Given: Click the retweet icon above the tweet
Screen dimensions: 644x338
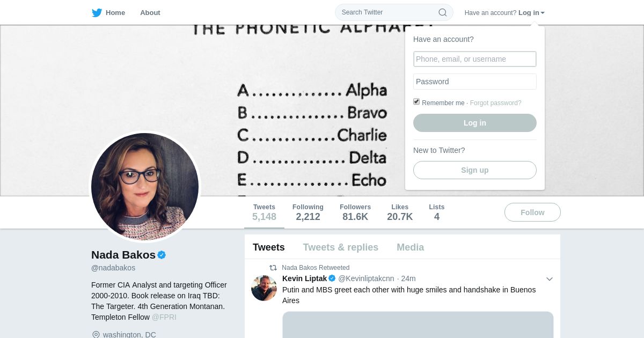Looking at the screenshot, I should coord(273,267).
